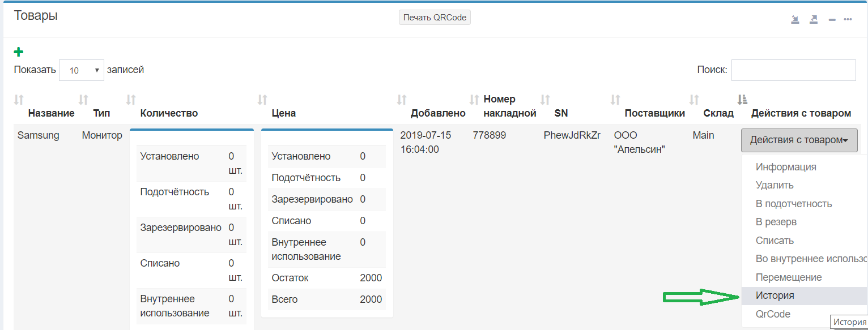Open the records-per-page dropdown showing 10
This screenshot has width=868, height=330.
pos(82,71)
